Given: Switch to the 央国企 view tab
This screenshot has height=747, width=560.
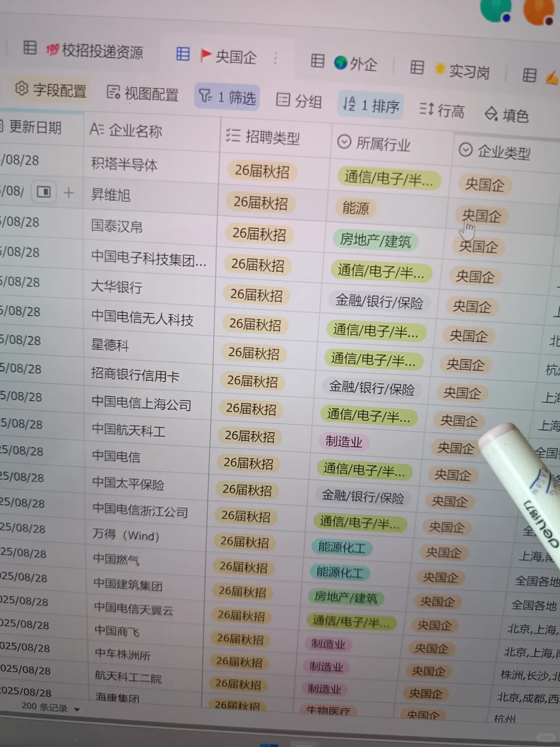Looking at the screenshot, I should click(228, 56).
